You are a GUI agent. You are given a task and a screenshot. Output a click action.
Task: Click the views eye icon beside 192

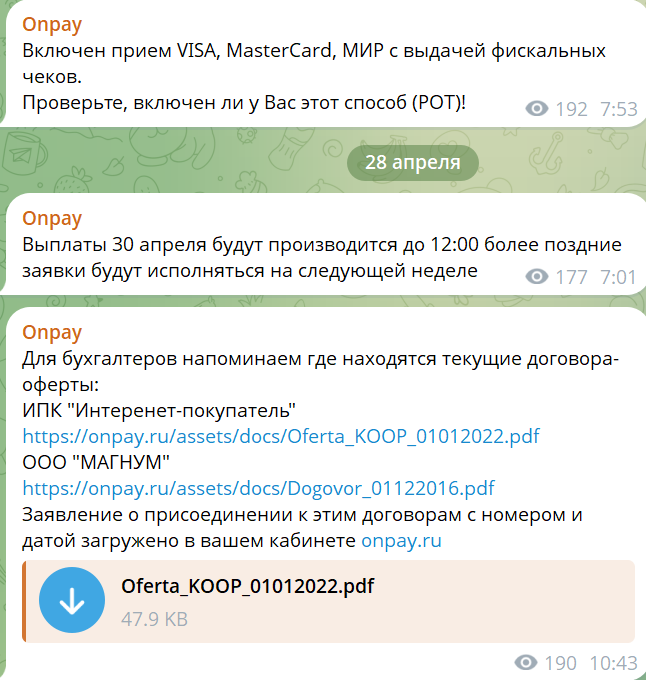point(536,108)
